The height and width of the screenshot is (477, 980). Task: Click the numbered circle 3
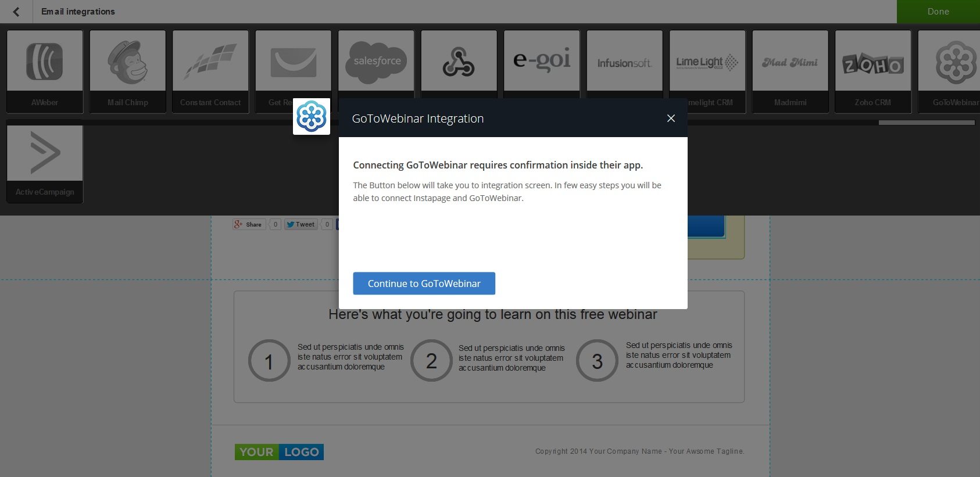(597, 361)
